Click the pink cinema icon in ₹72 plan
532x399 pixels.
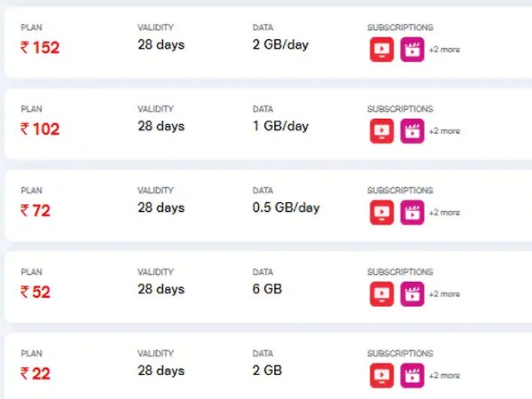click(x=412, y=213)
